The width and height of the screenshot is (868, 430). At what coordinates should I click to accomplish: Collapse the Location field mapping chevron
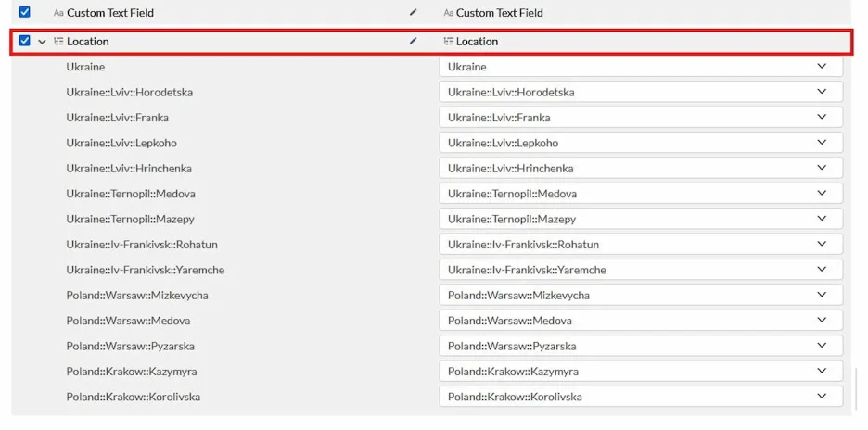(42, 42)
